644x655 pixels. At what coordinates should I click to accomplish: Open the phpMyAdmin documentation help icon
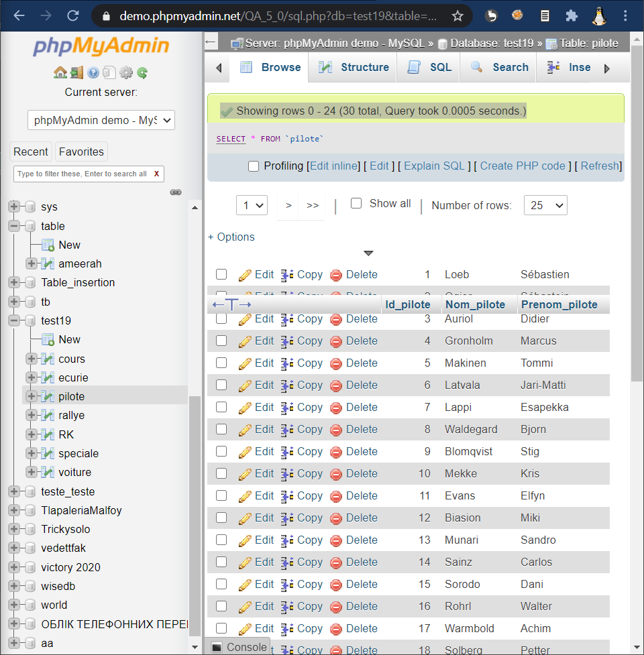point(93,72)
